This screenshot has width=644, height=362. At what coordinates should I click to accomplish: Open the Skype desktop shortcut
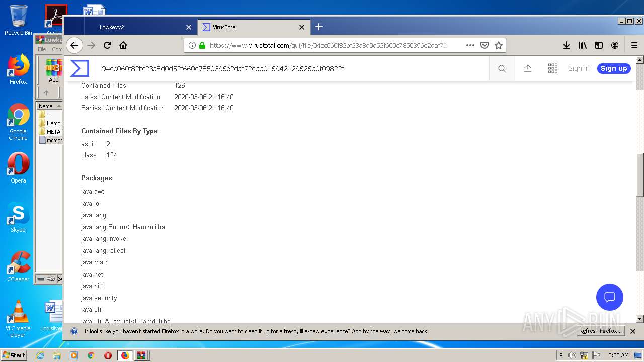18,218
